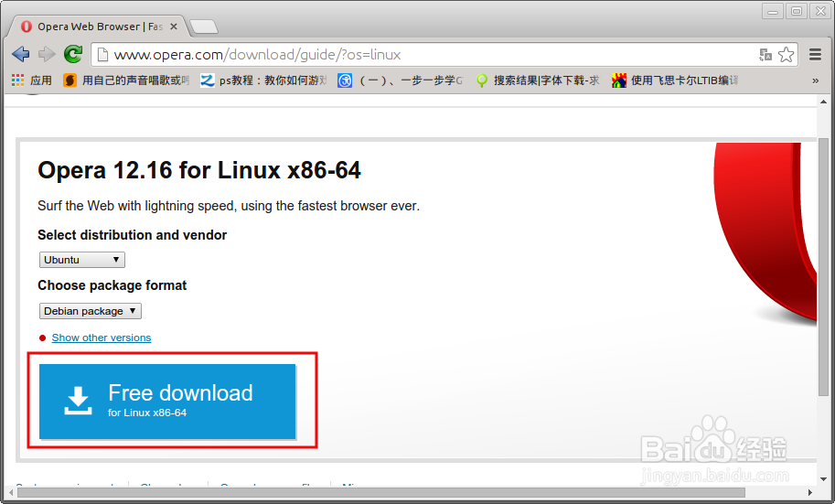Click the horizontal scrollbar right arrow
The height and width of the screenshot is (504, 835).
[x=810, y=492]
